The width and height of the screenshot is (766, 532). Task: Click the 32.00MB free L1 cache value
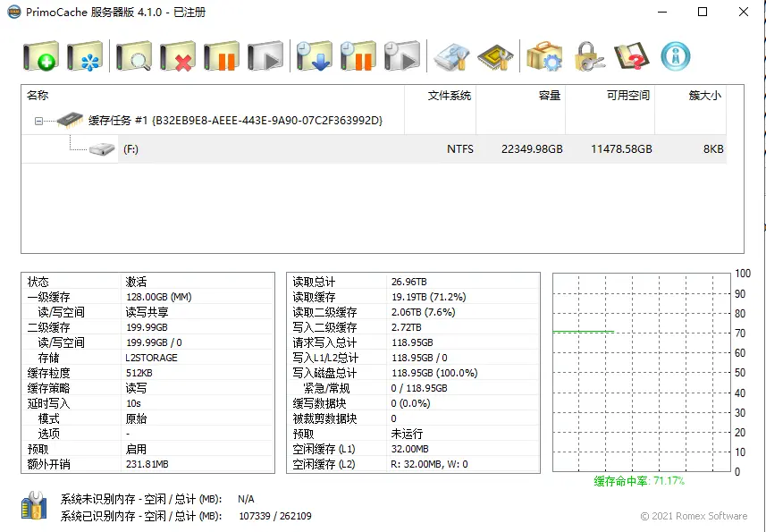(410, 449)
